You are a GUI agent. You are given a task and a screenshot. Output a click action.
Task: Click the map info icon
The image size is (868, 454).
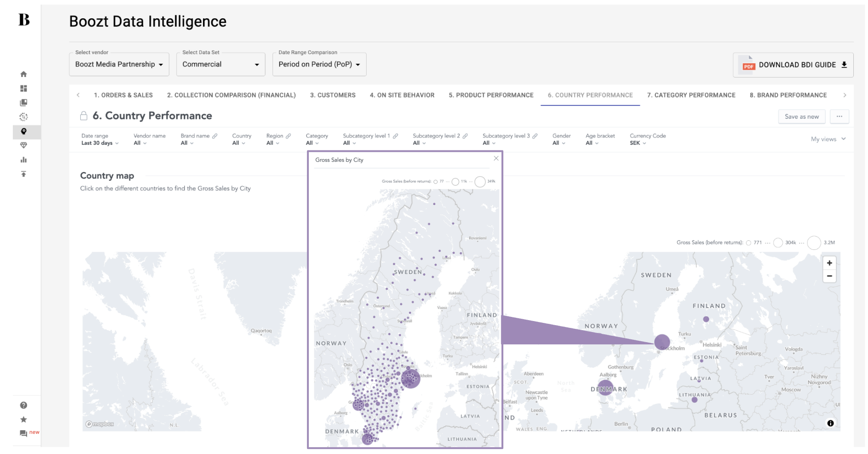pyautogui.click(x=830, y=423)
